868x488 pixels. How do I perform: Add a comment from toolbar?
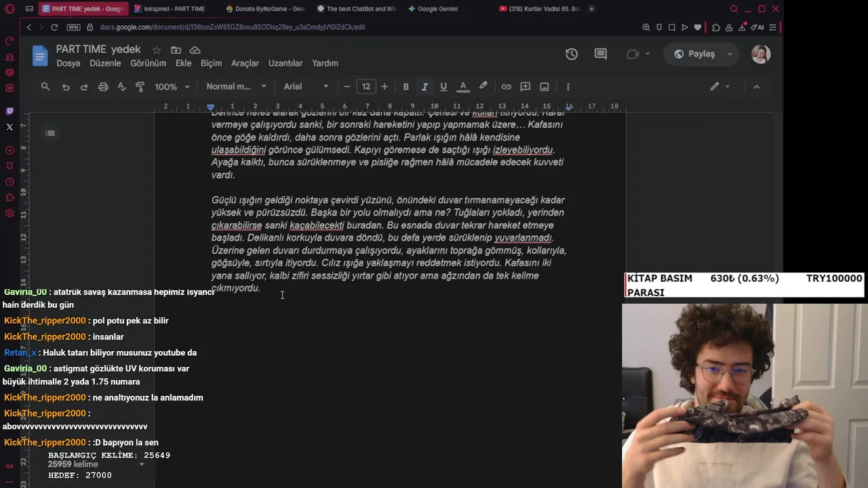pos(525,87)
